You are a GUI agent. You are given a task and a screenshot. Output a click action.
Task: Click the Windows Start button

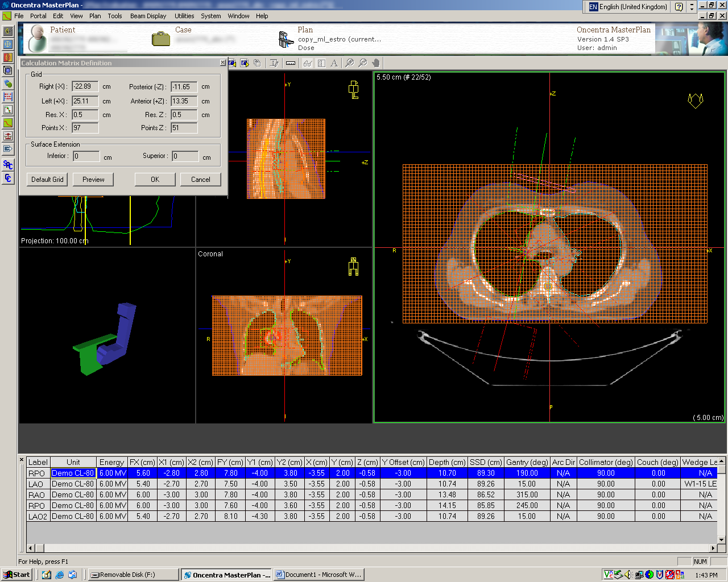click(x=16, y=575)
